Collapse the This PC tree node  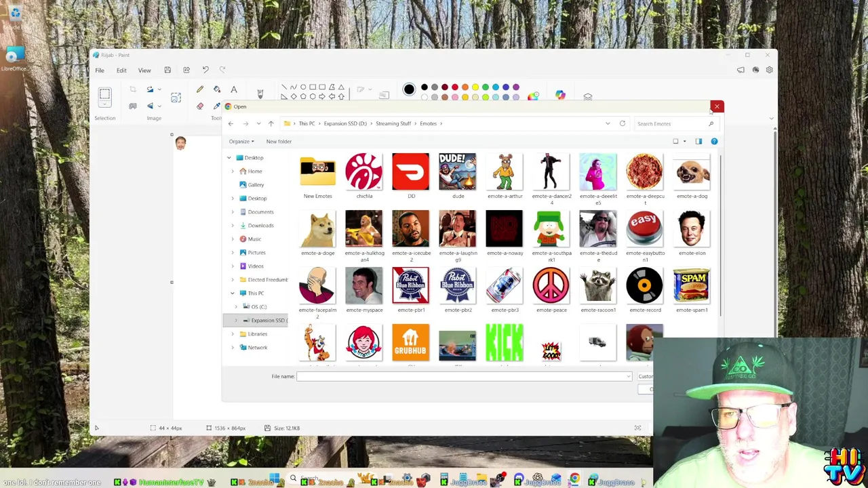(x=233, y=293)
